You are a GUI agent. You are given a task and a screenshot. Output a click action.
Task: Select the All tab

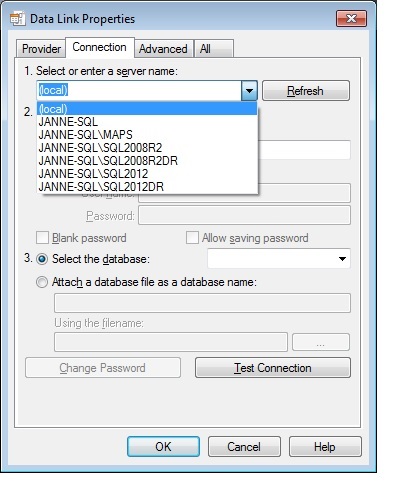click(x=213, y=49)
